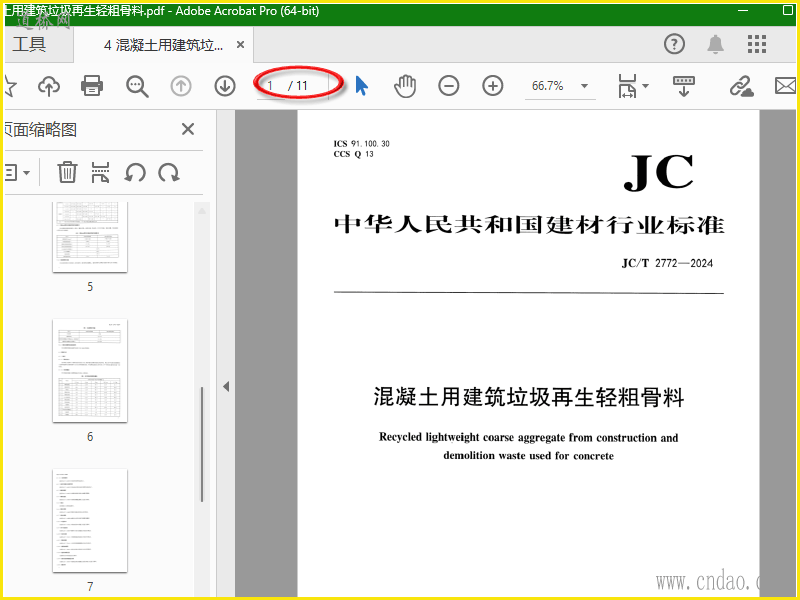Viewport: 800px width, 600px height.
Task: Click the cloud upload icon
Action: [x=49, y=86]
